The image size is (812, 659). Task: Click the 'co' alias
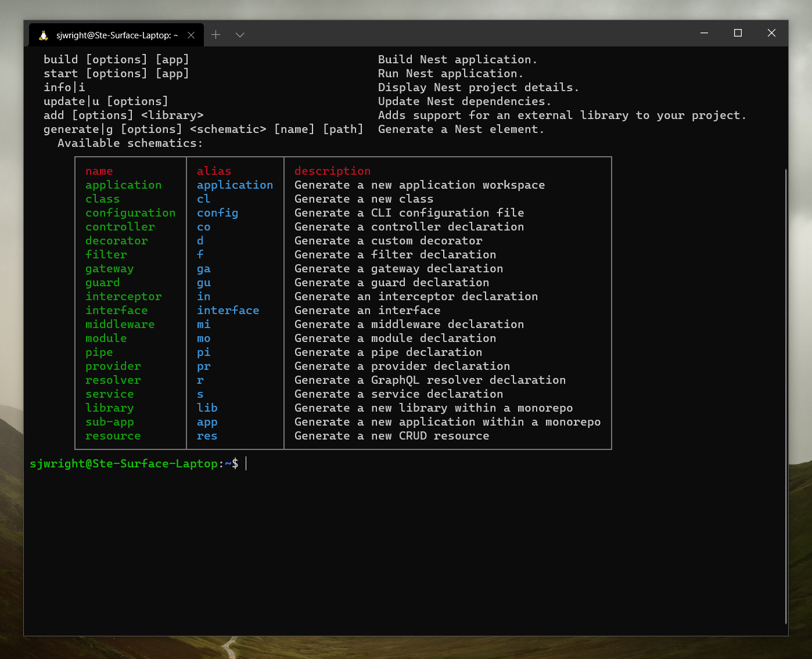pyautogui.click(x=203, y=227)
